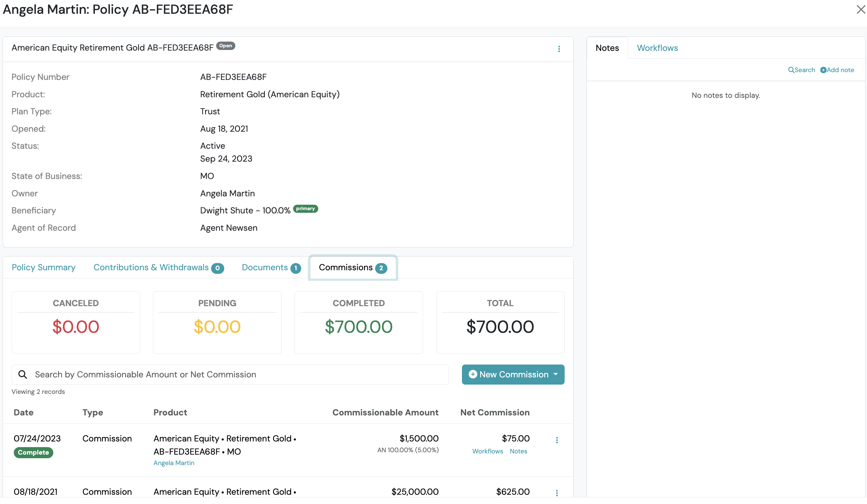The height and width of the screenshot is (504, 867).
Task: Open Notes link for $75.00 commission
Action: (x=518, y=451)
